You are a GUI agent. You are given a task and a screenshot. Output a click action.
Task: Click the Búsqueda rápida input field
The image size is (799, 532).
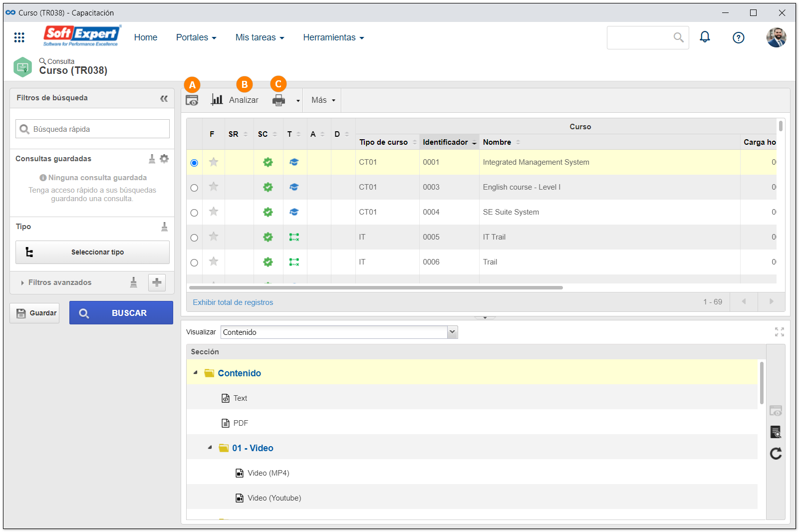(x=92, y=129)
